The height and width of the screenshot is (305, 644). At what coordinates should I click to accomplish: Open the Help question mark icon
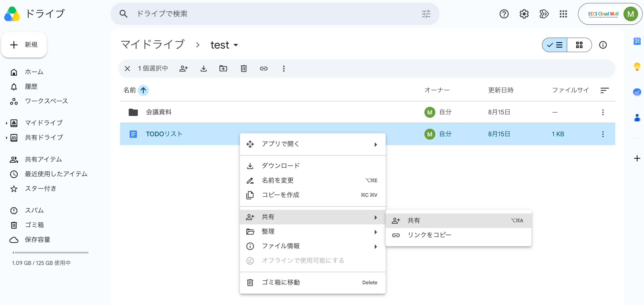tap(504, 14)
